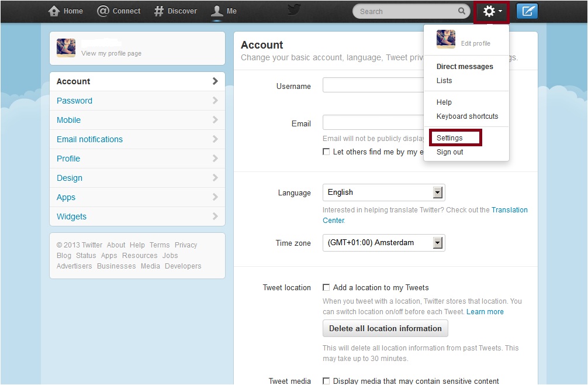
Task: Choose Lists in the dropdown menu
Action: tap(444, 81)
